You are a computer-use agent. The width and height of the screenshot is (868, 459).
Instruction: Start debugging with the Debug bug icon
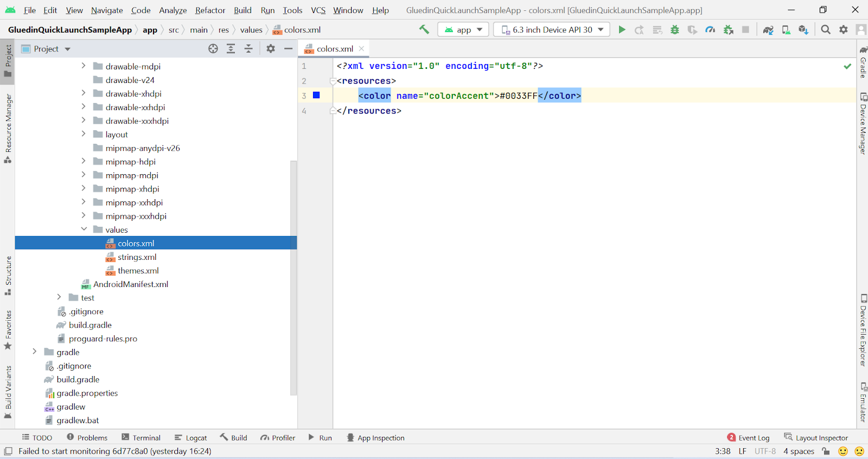coord(675,30)
